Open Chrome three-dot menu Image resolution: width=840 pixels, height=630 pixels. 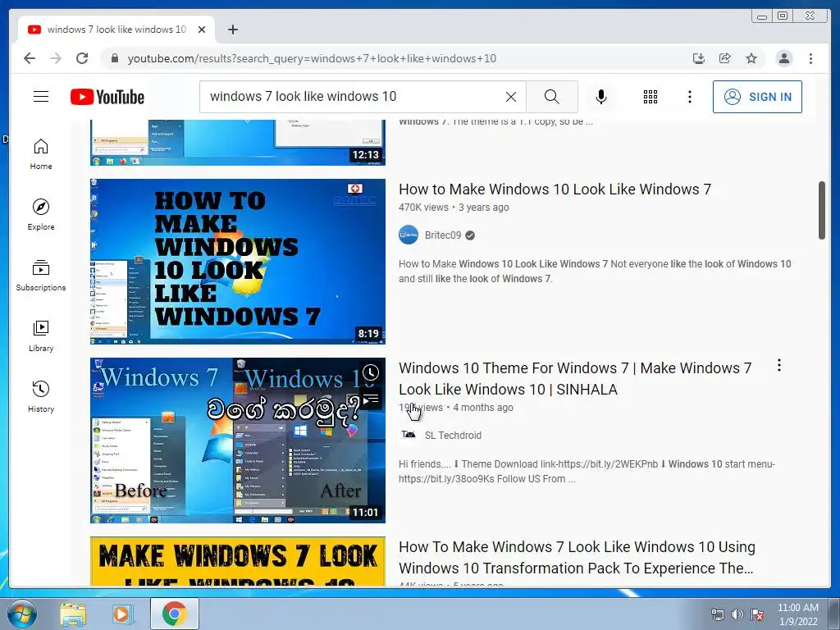810,58
